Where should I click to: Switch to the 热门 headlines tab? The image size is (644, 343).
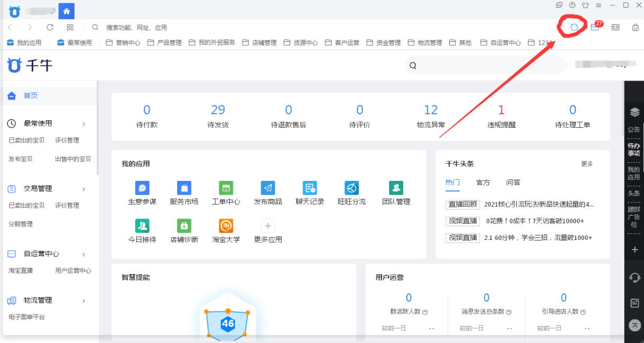(452, 183)
